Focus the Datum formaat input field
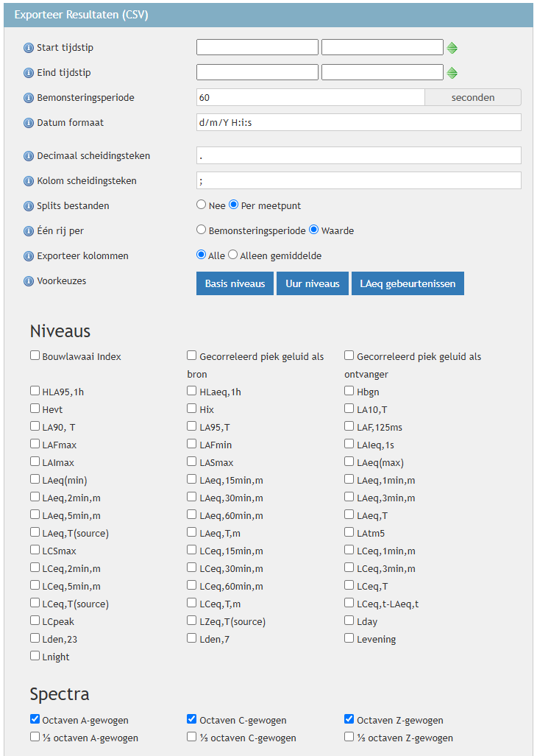 [358, 122]
